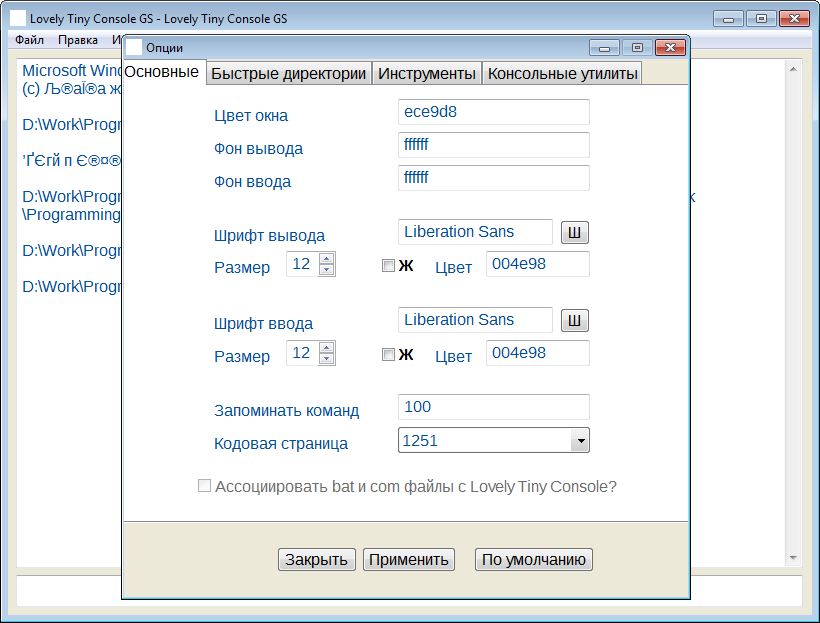Screen dimensions: 820x623
Task: Open the Кодовая страница dropdown
Action: [580, 440]
